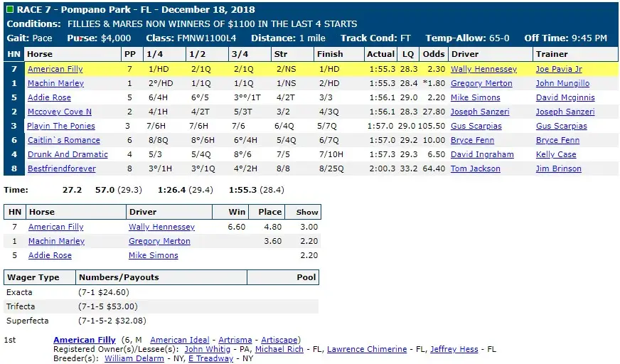620x364 pixels.
Task: Open American Filly in the payouts table
Action: click(x=55, y=227)
